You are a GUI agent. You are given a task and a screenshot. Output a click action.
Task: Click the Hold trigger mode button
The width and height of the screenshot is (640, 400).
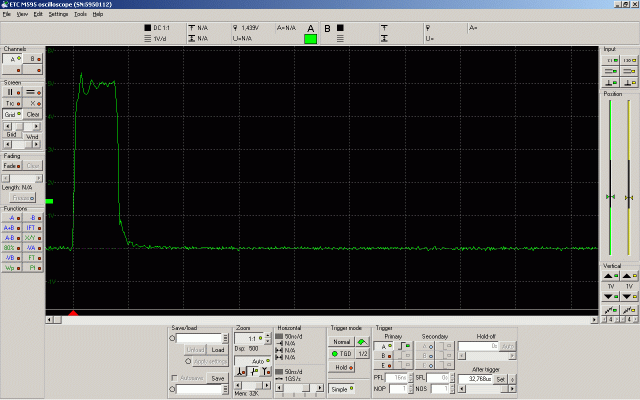click(342, 367)
